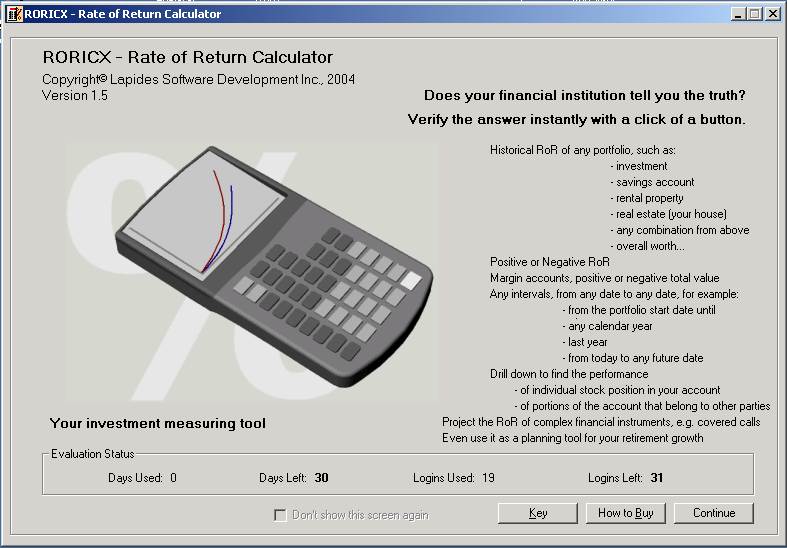Click the Continue button

[714, 513]
